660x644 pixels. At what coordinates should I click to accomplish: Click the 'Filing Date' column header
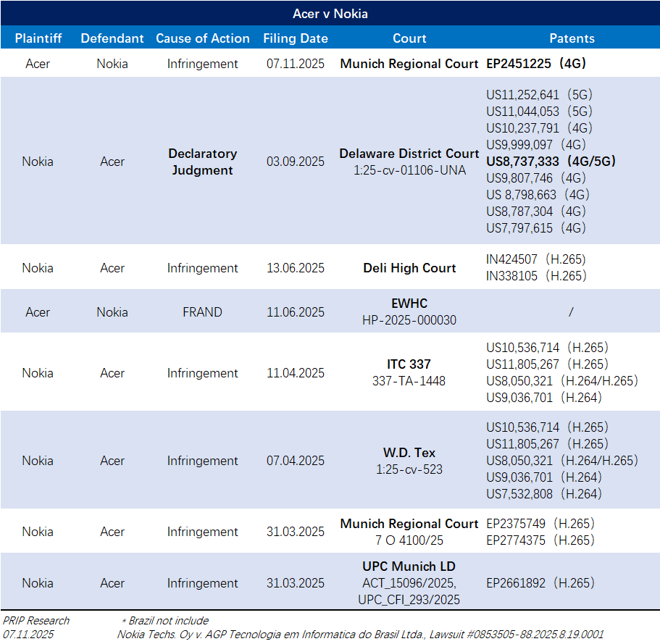point(295,38)
